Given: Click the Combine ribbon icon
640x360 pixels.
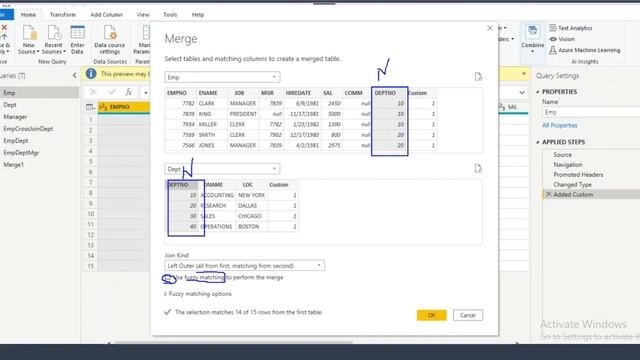Looking at the screenshot, I should tap(533, 32).
